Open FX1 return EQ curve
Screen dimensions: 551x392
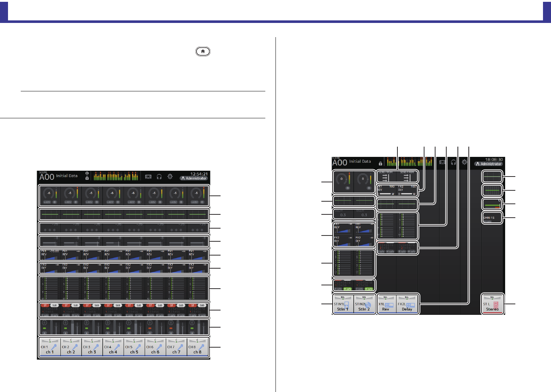(386, 204)
